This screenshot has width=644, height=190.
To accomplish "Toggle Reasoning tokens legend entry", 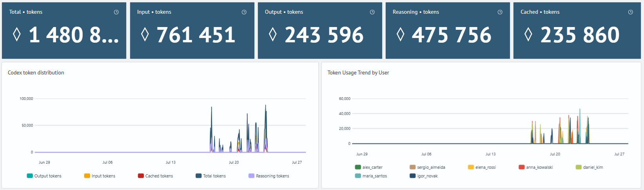I will tap(269, 176).
